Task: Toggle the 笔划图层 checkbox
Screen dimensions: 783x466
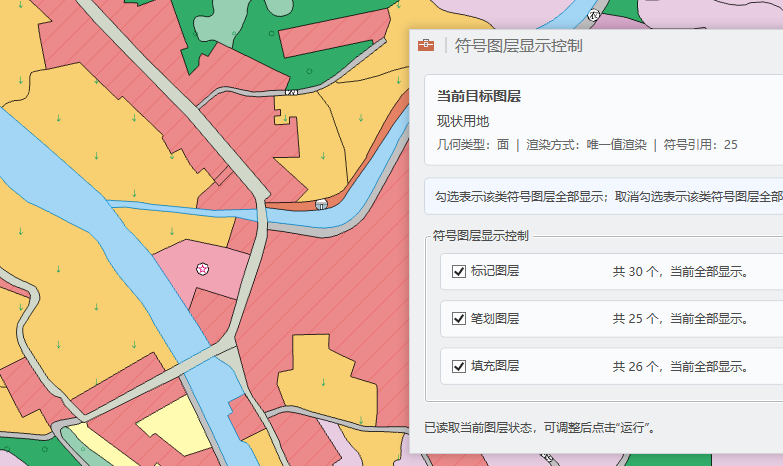Action: (459, 319)
